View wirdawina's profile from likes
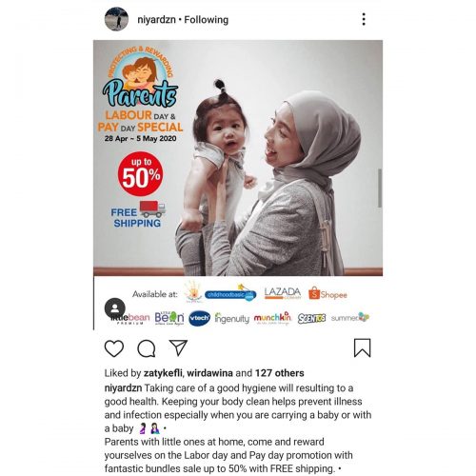476x476 pixels. 209,373
